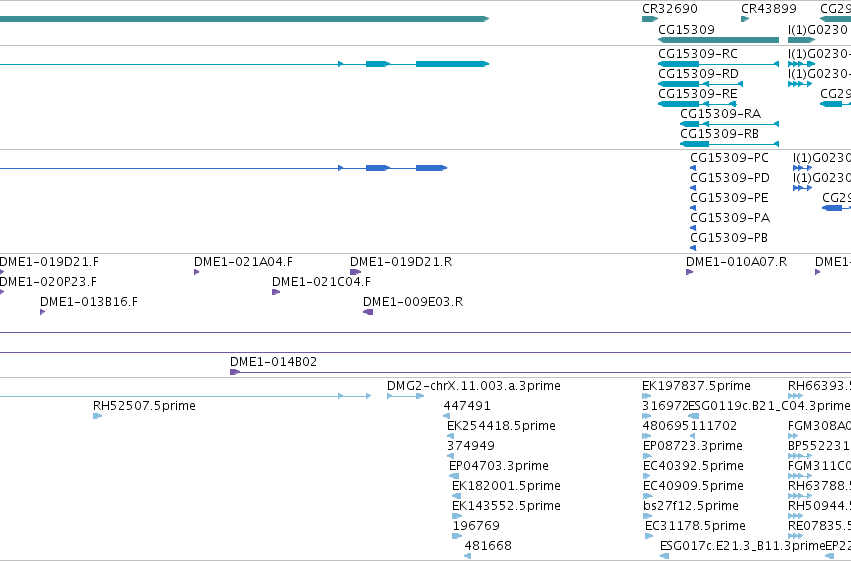
Task: Click the blue arrow glyph under CG15309-PC
Action: [x=693, y=168]
